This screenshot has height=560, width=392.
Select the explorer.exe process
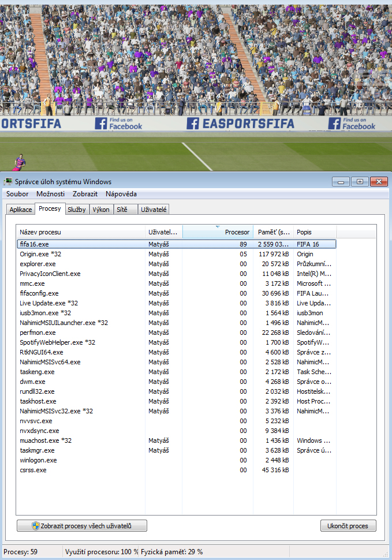click(176, 264)
